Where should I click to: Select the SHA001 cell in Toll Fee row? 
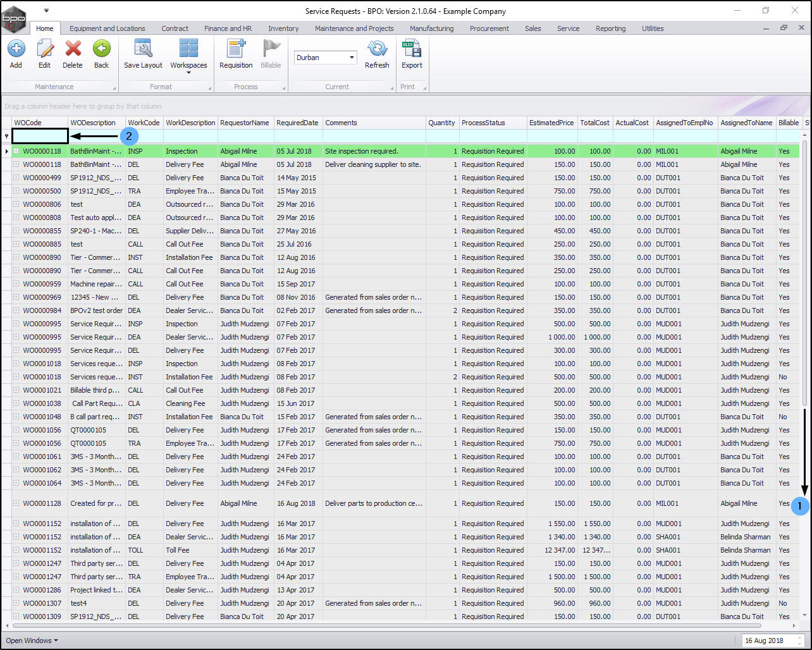click(x=686, y=550)
